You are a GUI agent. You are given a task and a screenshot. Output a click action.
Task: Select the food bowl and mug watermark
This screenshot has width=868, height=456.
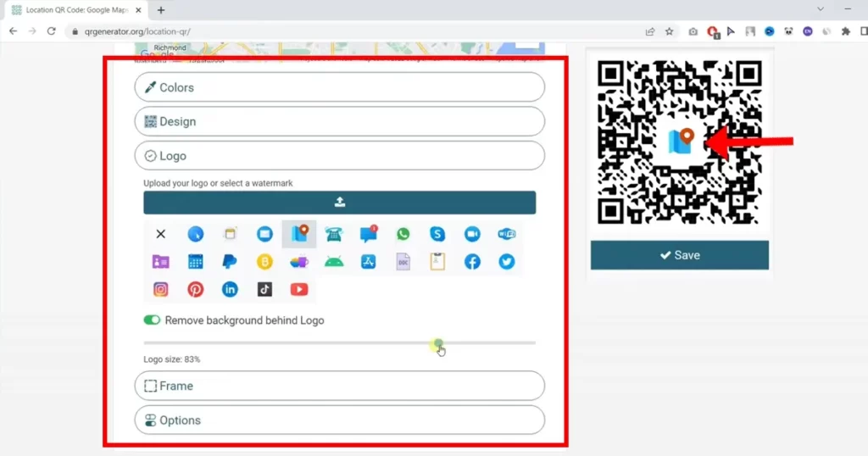(299, 262)
